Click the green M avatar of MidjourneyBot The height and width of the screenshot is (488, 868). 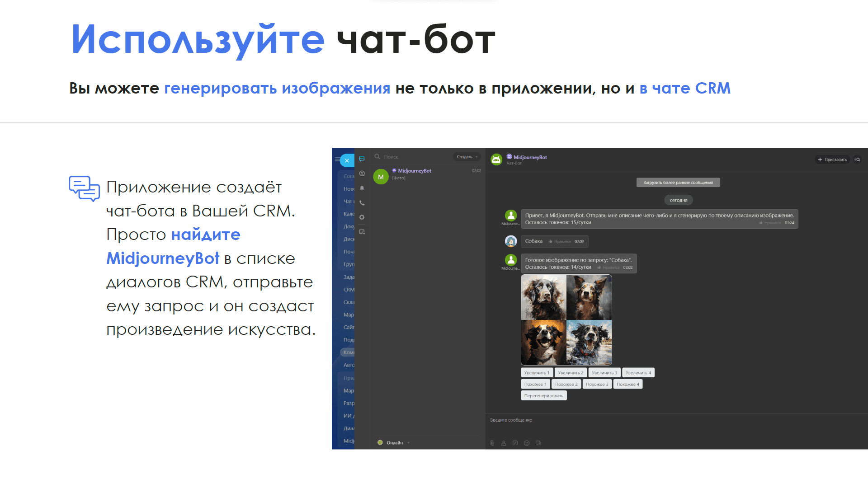[381, 177]
